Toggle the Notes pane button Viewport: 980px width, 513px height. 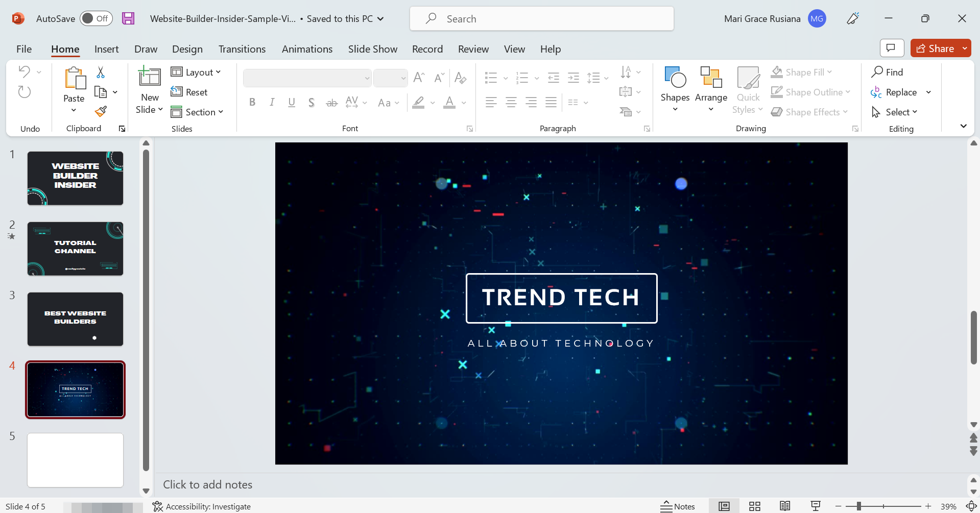678,506
